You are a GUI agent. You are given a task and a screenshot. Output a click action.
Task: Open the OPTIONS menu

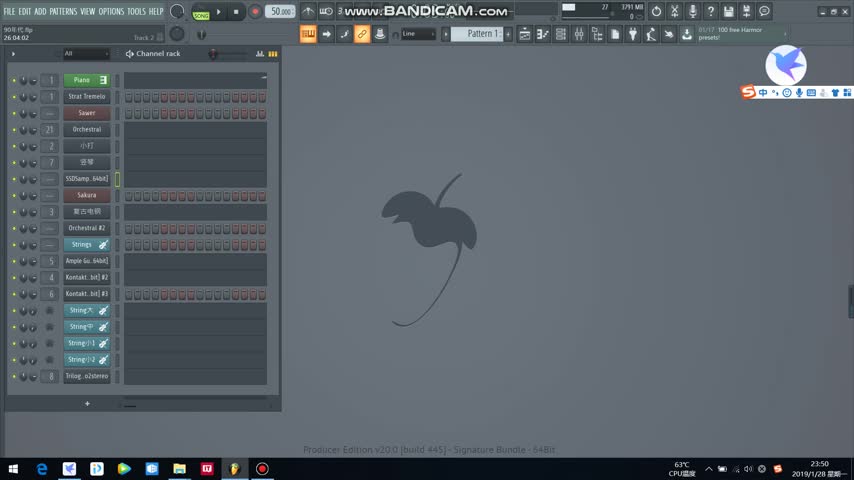click(111, 11)
